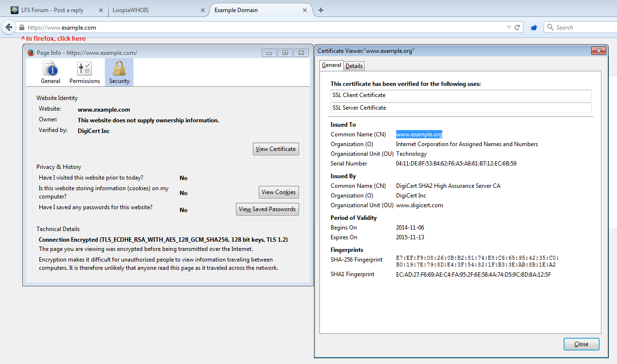Close Certificate Viewer with red X
Viewport: 617px width, 364px height.
pyautogui.click(x=599, y=50)
